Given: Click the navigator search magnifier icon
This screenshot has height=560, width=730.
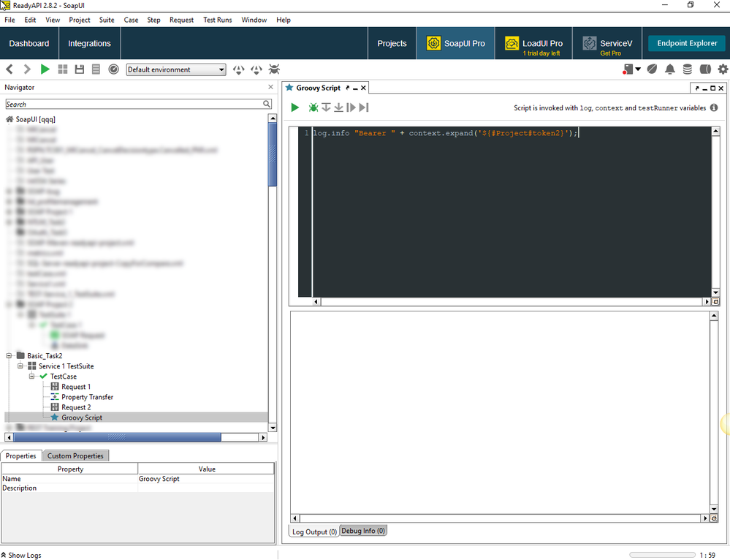Looking at the screenshot, I should click(267, 105).
